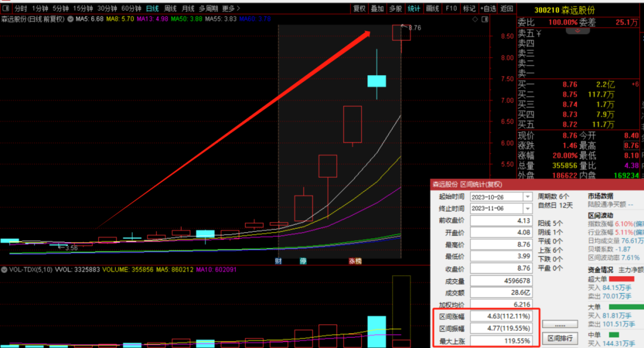Open the 起始时间 date dropdown arrow
This screenshot has width=644, height=348.
click(528, 197)
